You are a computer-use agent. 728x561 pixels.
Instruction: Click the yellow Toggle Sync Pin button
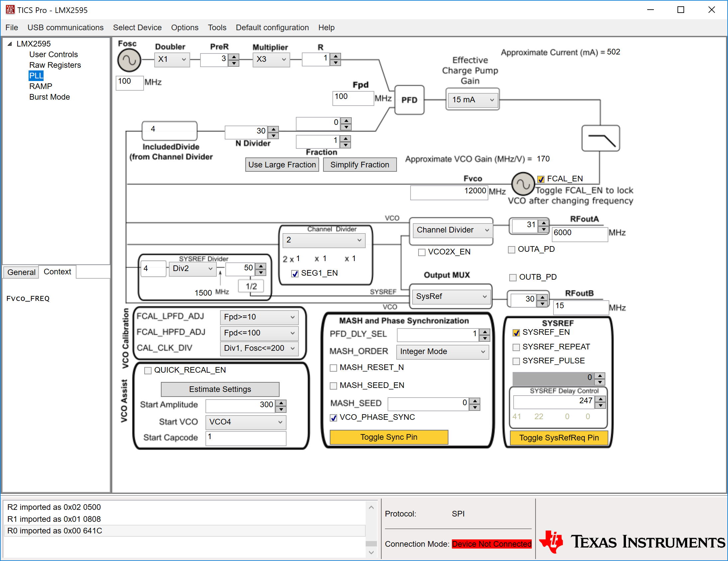point(389,437)
